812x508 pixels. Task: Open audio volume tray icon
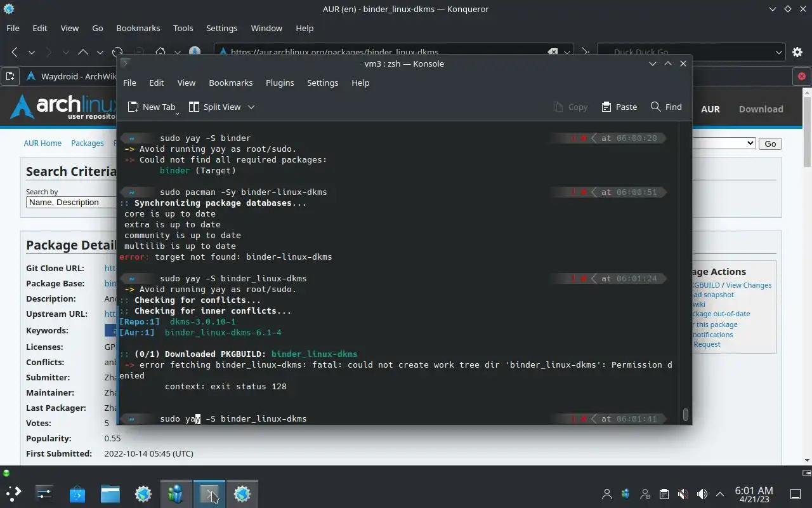[x=702, y=494]
